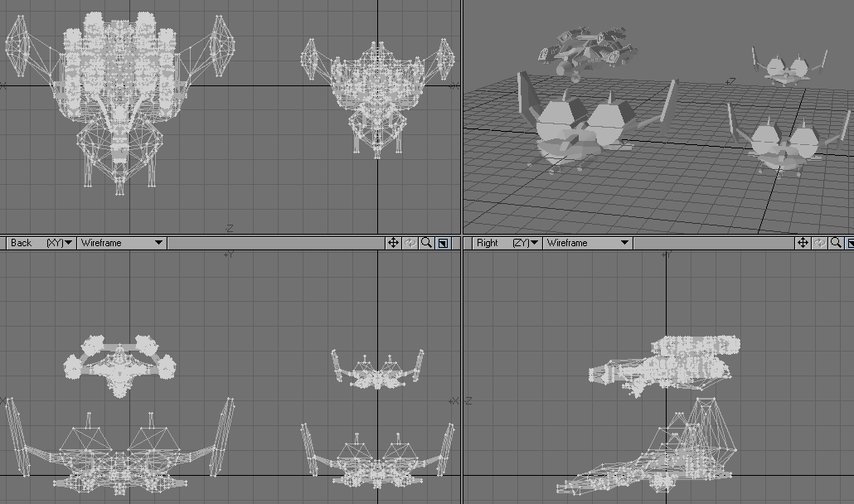
Task: Activate the zoom magnifier in the Back viewport
Action: coord(426,243)
